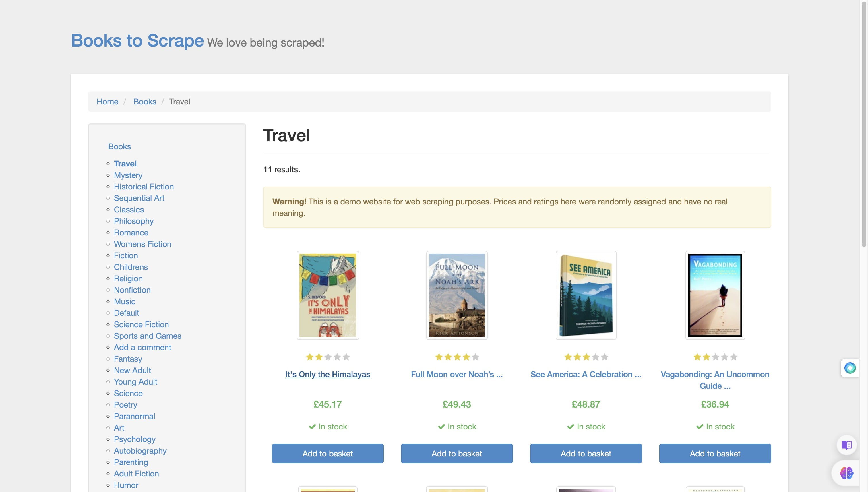Open Humor category

pyautogui.click(x=126, y=485)
